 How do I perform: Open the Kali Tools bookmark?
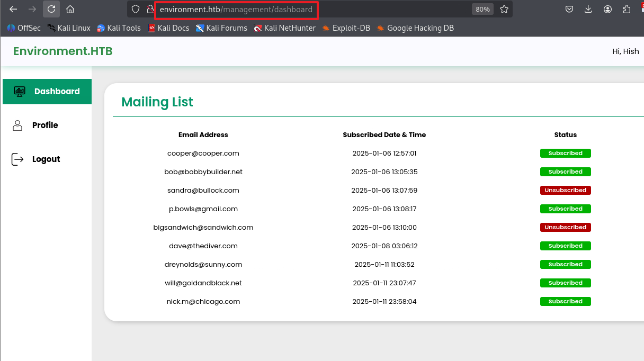tap(119, 28)
